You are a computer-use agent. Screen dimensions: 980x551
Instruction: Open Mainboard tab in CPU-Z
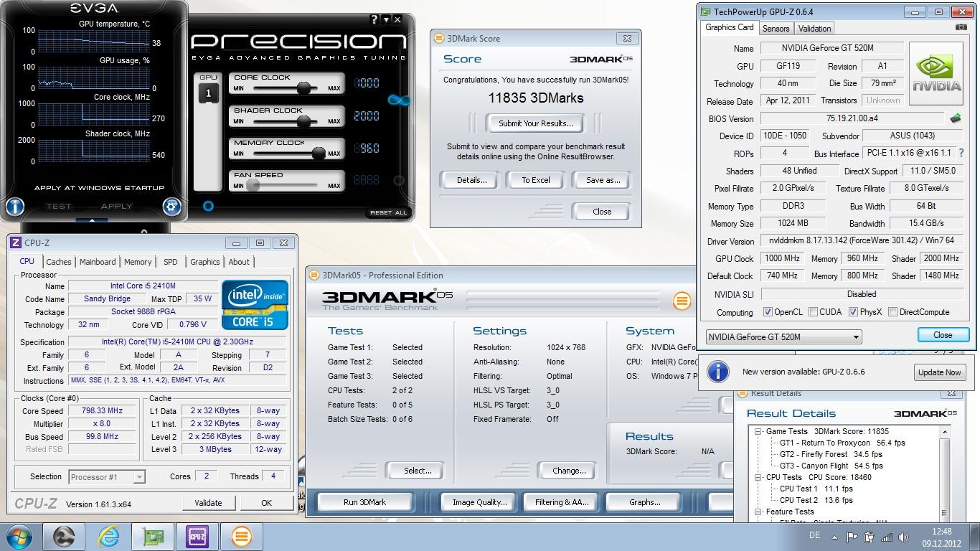98,262
